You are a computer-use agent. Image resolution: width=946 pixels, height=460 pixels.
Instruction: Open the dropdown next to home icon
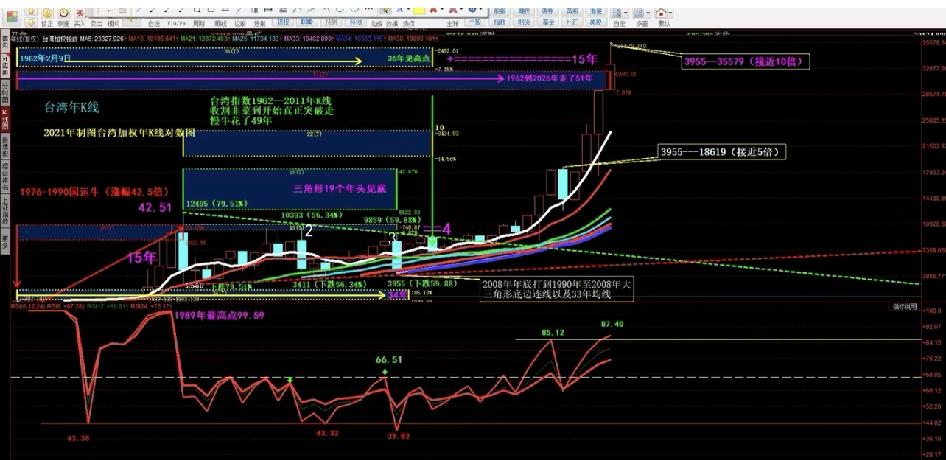pyautogui.click(x=671, y=13)
